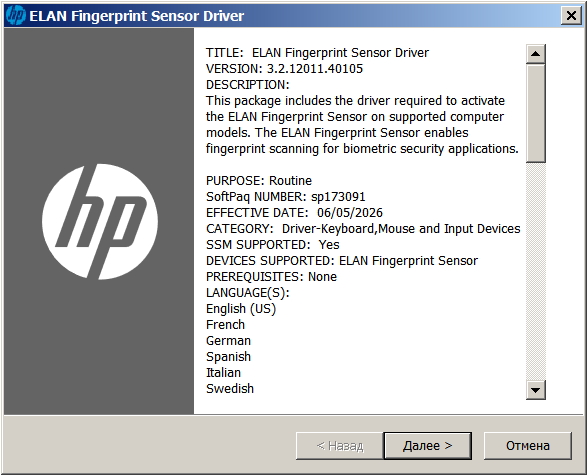Click the window title text ELAN Fingerprint Sensor Driver

pos(136,16)
